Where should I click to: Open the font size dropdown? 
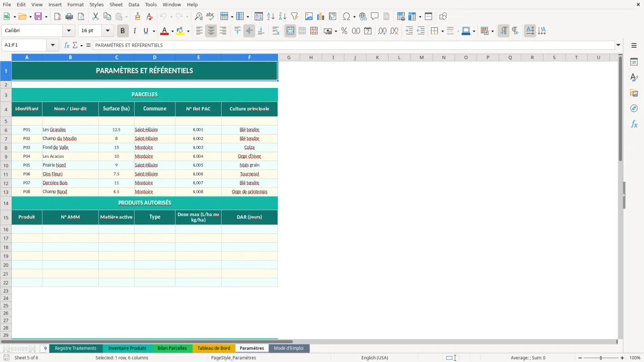point(108,31)
